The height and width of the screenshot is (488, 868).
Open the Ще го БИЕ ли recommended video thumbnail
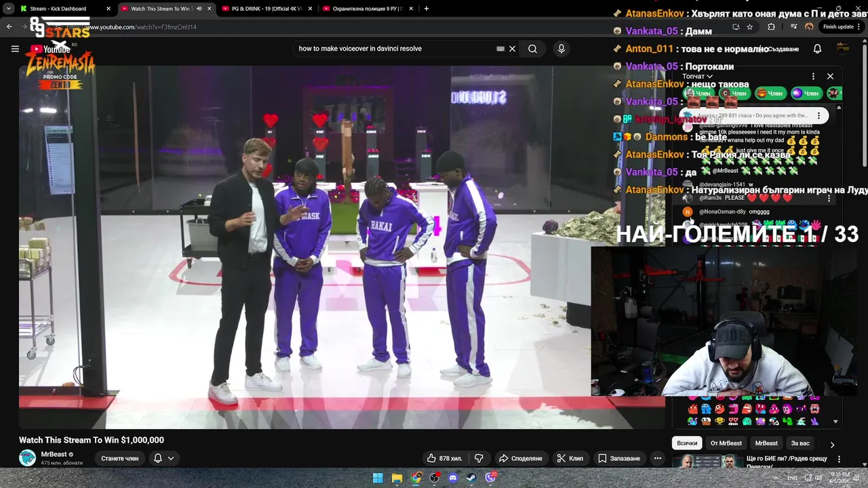tap(707, 462)
